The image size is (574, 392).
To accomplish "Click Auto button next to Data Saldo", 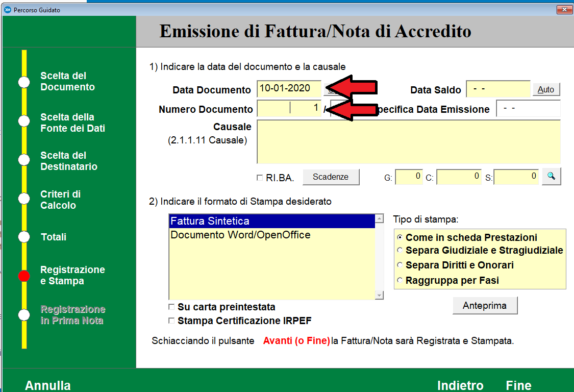I will click(x=545, y=89).
